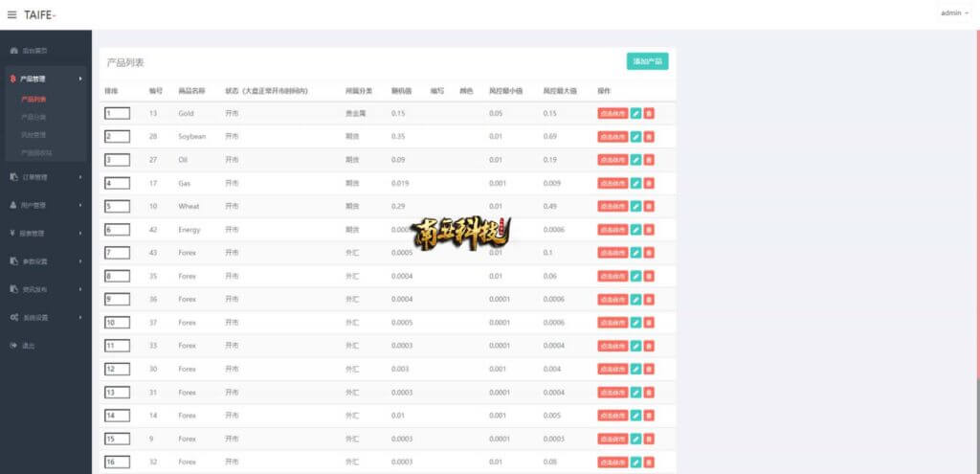Edit Forex product number 37
The height and width of the screenshot is (474, 980).
point(635,322)
